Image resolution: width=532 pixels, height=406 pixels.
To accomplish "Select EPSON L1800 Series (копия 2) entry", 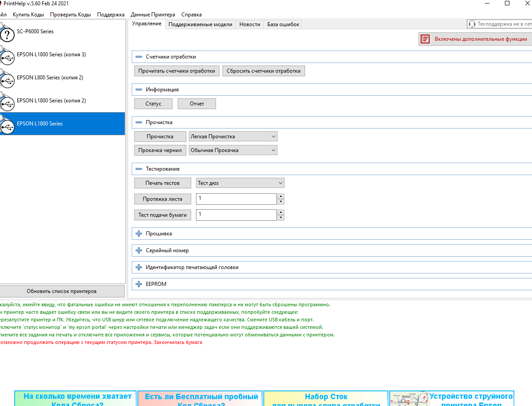I will click(62, 101).
